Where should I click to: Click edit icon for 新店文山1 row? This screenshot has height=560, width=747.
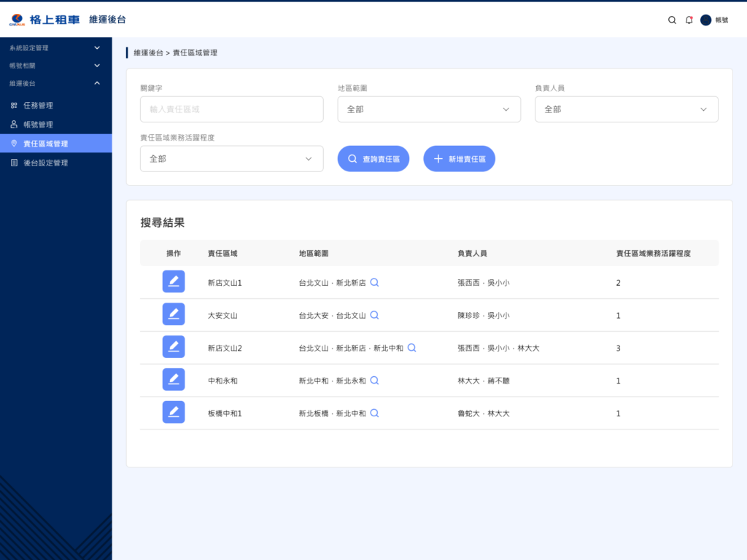tap(174, 282)
